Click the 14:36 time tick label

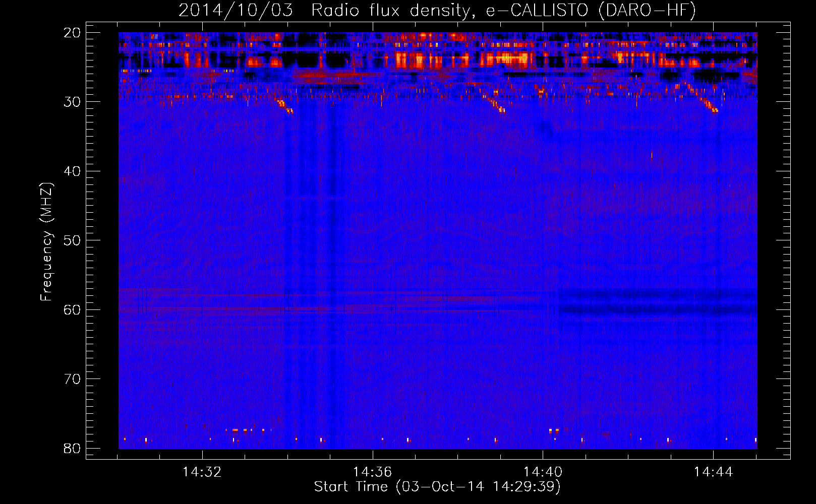[373, 472]
